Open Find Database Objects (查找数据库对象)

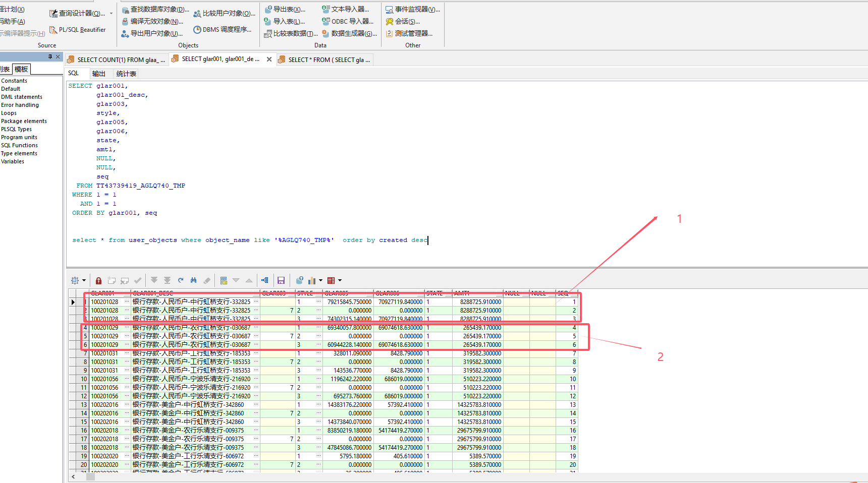(155, 10)
